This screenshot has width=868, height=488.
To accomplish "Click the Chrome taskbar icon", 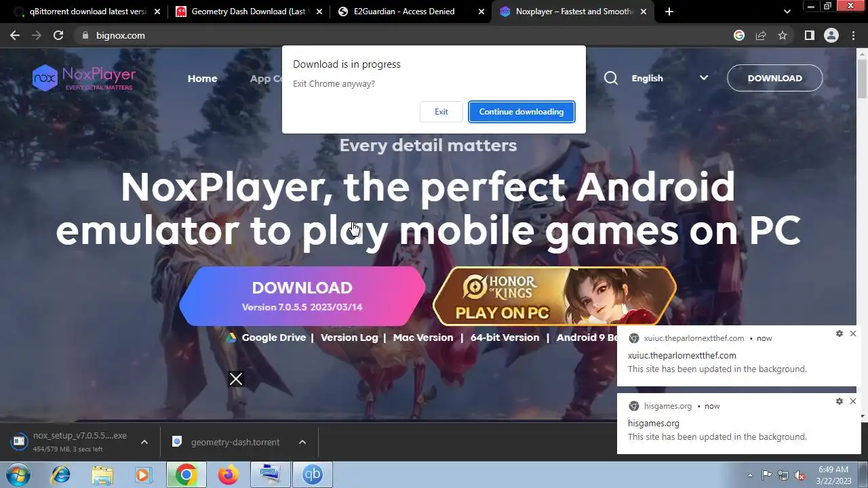I will 186,475.
